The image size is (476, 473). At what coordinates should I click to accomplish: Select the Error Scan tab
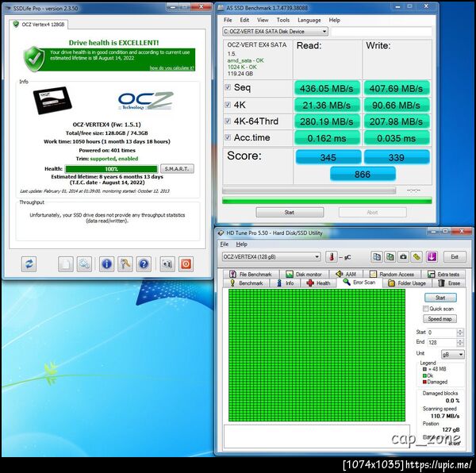click(x=359, y=283)
